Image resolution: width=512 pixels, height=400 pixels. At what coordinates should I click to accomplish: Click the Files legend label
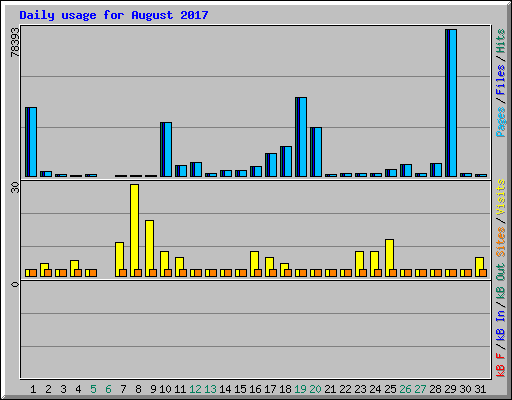[x=501, y=80]
